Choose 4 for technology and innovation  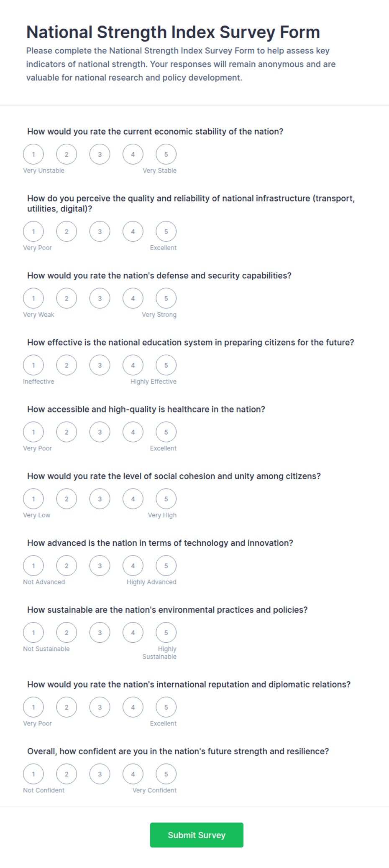click(x=133, y=566)
